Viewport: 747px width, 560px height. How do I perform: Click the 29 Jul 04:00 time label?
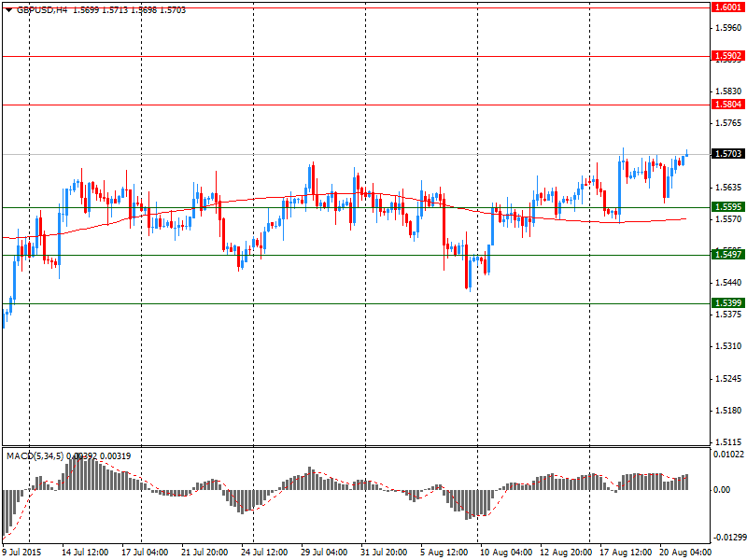[324, 553]
